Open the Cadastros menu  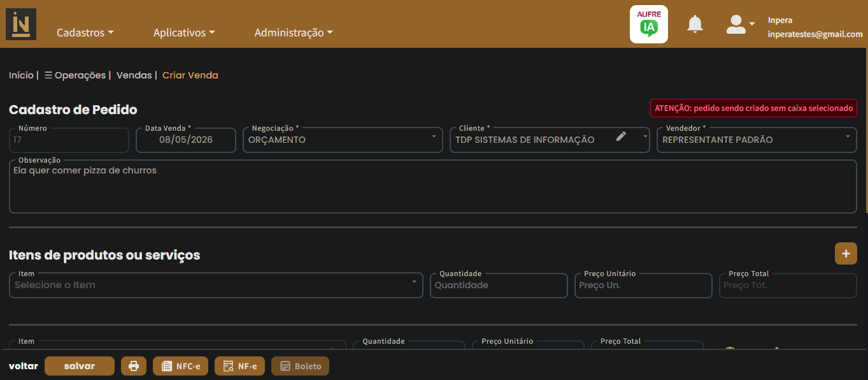point(85,33)
